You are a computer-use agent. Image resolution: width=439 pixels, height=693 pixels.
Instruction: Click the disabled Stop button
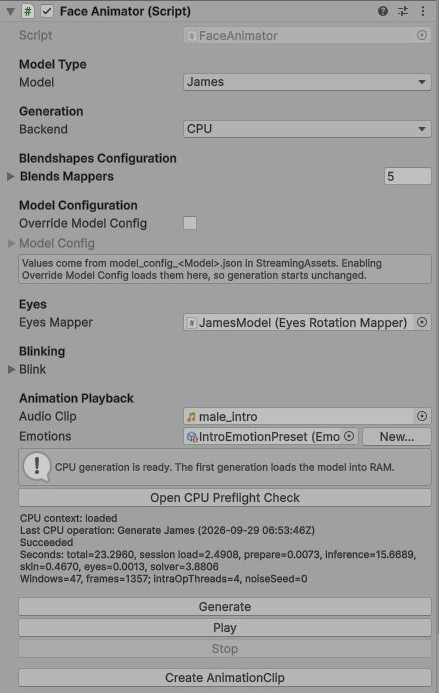(x=225, y=648)
